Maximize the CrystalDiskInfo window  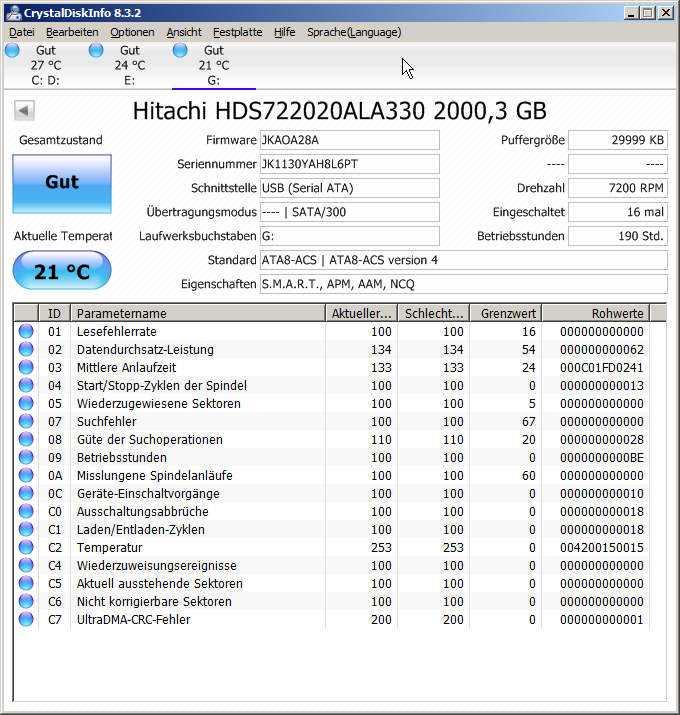pyautogui.click(x=648, y=13)
